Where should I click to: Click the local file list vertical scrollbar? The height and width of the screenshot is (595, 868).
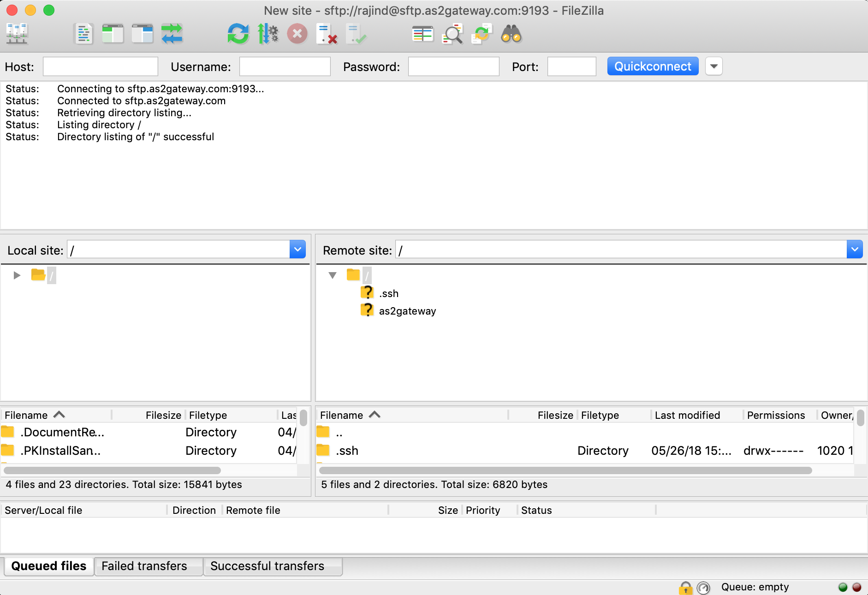[303, 417]
